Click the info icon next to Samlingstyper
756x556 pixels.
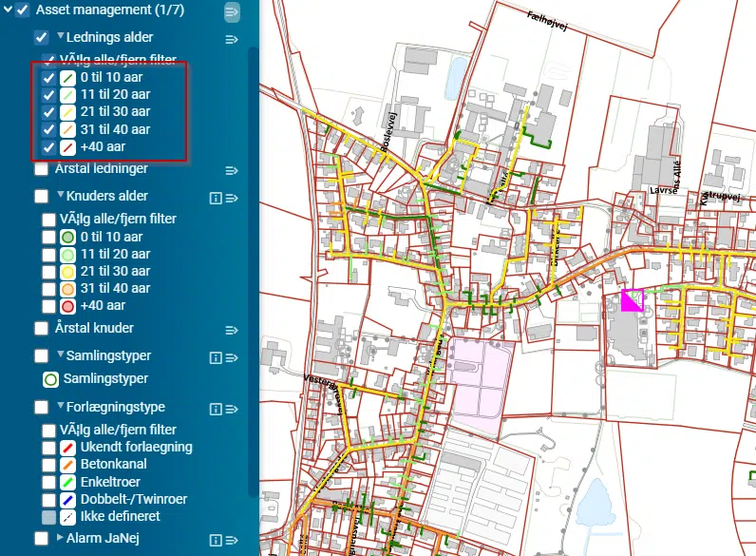(x=215, y=356)
